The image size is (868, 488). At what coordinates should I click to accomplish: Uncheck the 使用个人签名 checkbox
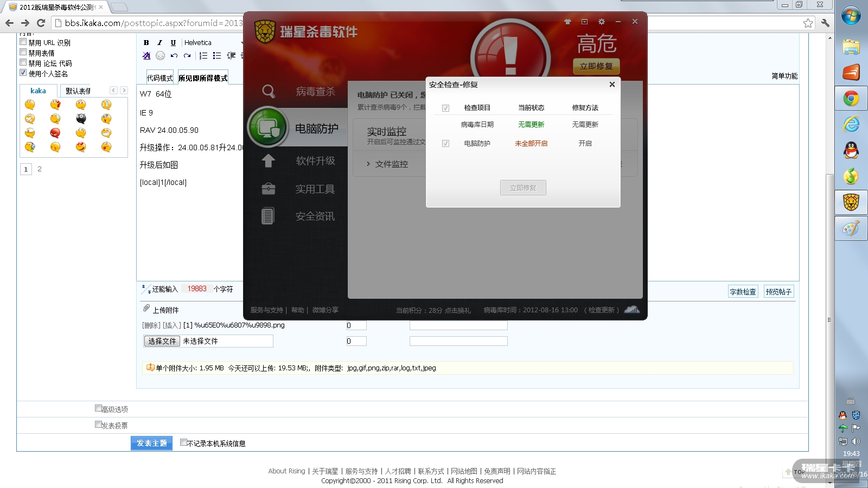tap(23, 73)
